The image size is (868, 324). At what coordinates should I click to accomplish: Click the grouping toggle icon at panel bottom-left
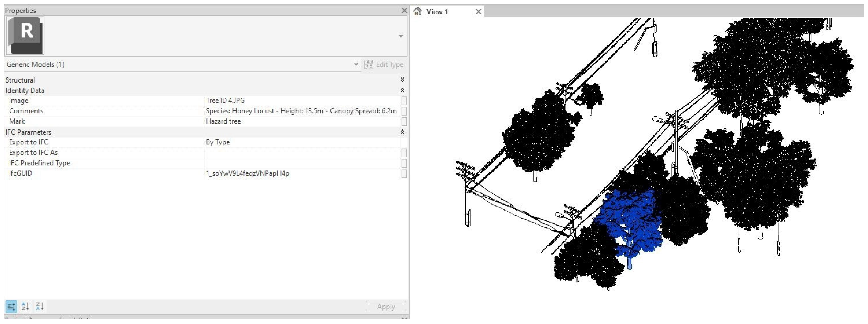click(x=11, y=306)
